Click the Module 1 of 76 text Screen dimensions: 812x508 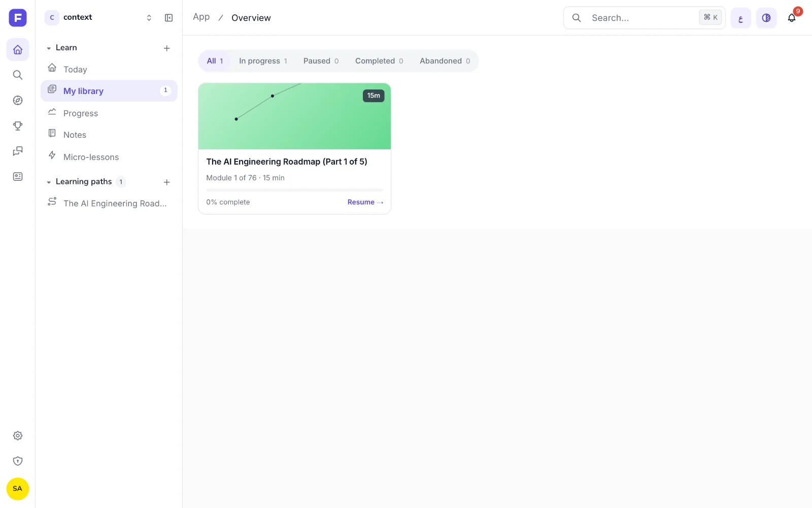click(x=231, y=178)
